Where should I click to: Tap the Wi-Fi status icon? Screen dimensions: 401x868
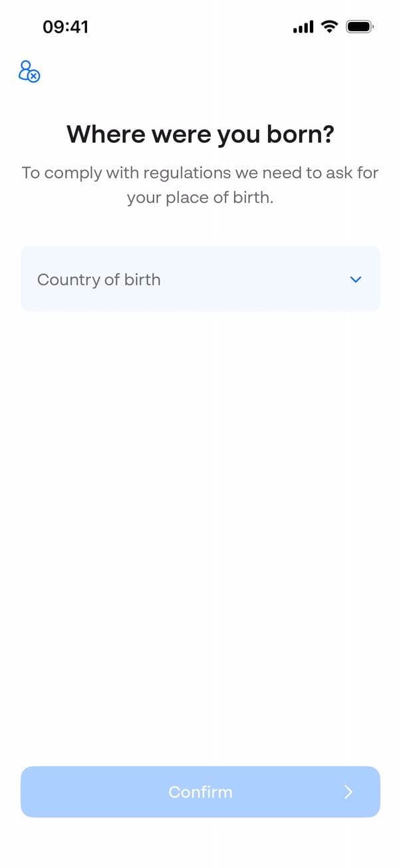pyautogui.click(x=329, y=27)
